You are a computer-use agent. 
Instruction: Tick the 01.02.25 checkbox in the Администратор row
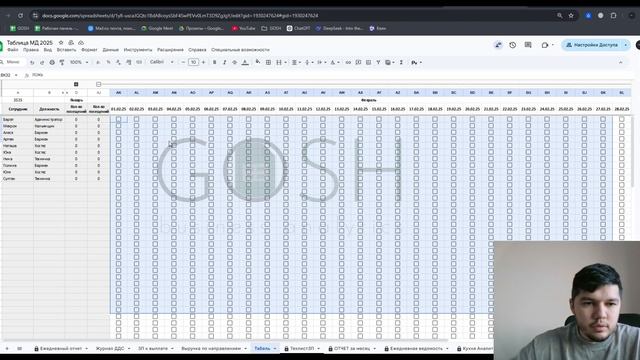118,120
